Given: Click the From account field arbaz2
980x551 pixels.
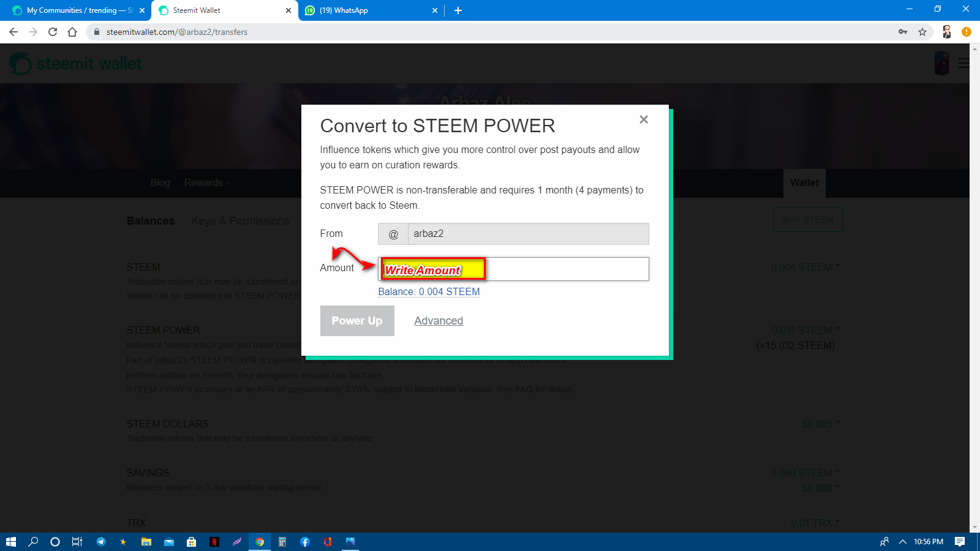Looking at the screenshot, I should click(x=528, y=234).
